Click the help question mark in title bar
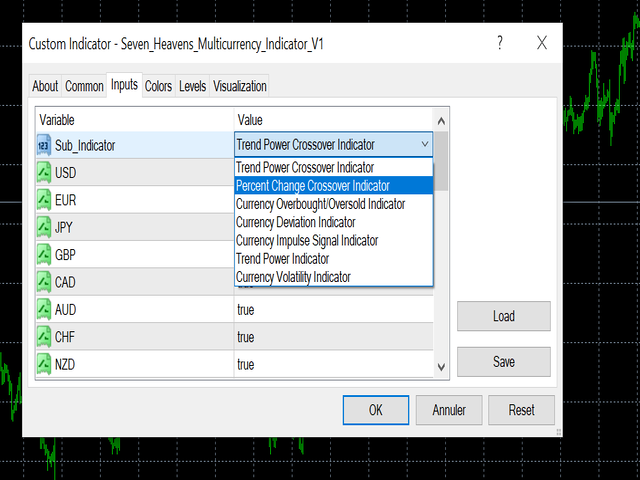This screenshot has height=480, width=640. coord(499,43)
